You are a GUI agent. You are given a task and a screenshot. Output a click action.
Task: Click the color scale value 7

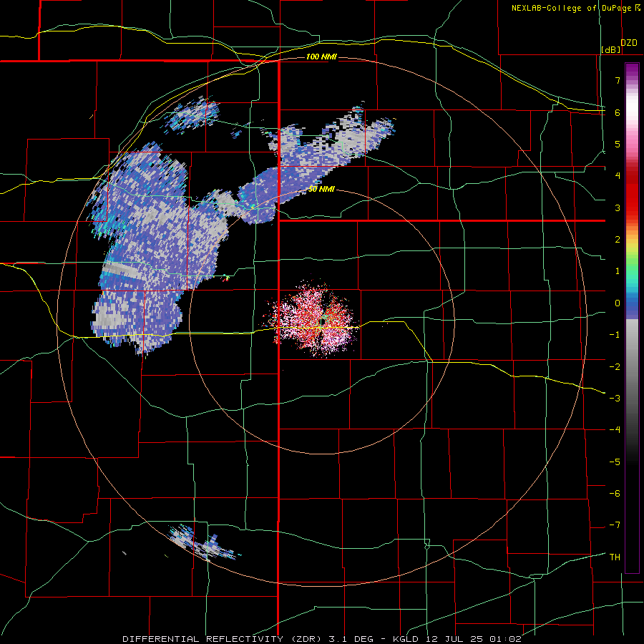point(618,80)
